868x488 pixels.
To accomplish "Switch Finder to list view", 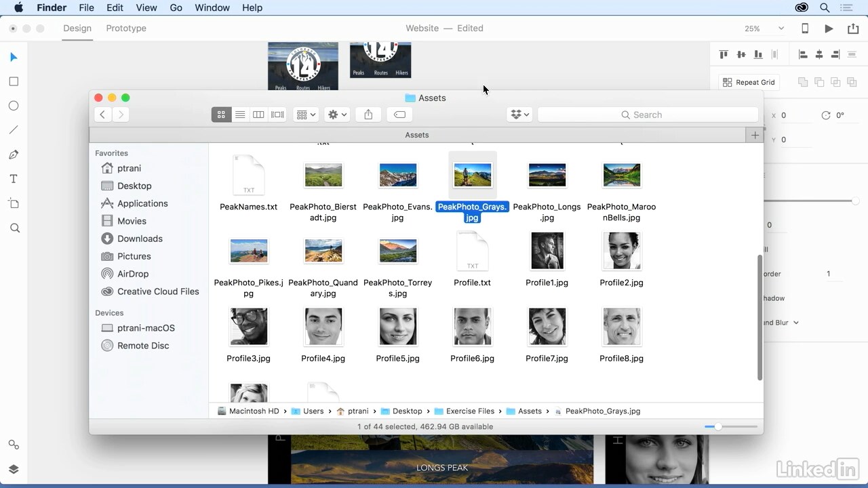I will click(240, 115).
